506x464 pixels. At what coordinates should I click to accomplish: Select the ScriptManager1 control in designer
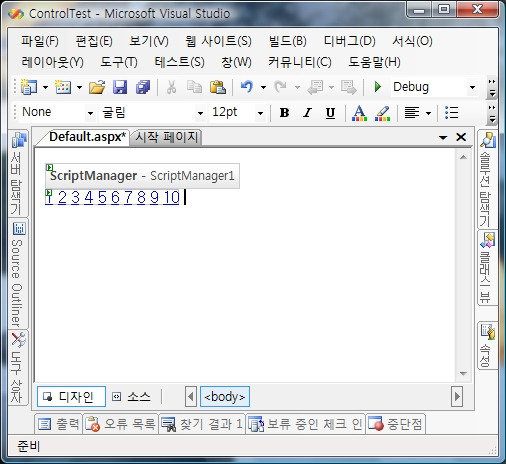[x=143, y=176]
